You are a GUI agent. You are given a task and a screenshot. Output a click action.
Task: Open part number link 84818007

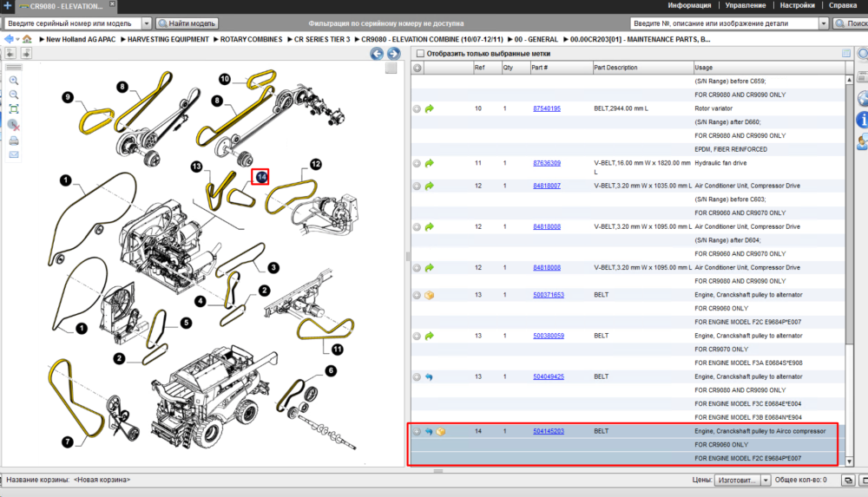click(x=546, y=186)
